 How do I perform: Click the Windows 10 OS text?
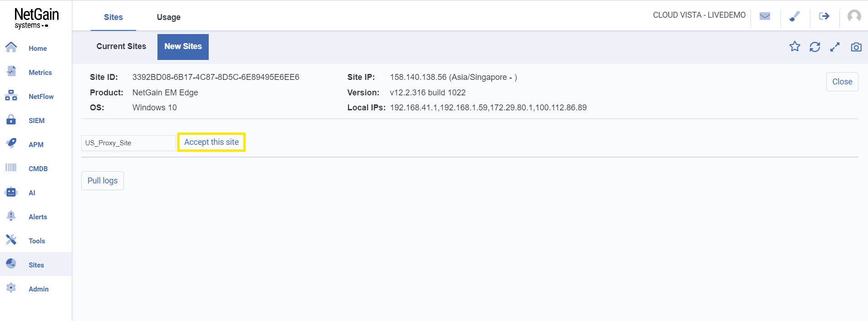pos(155,108)
